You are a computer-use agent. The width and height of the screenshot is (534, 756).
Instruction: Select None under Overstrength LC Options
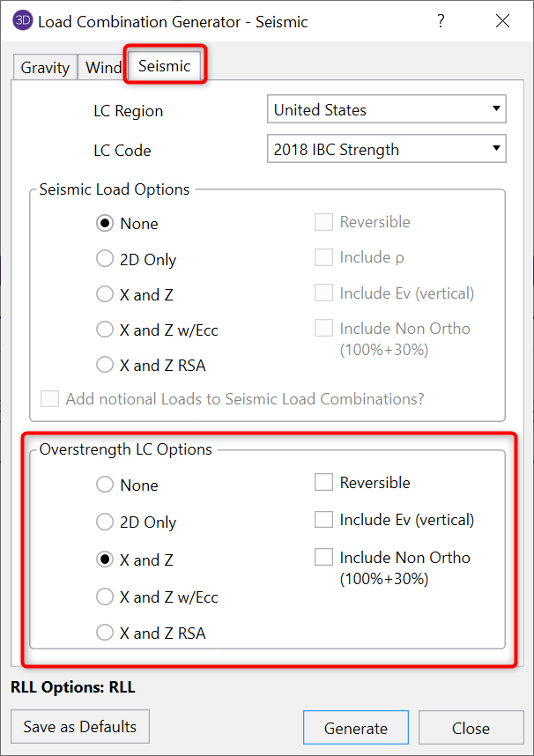(105, 485)
